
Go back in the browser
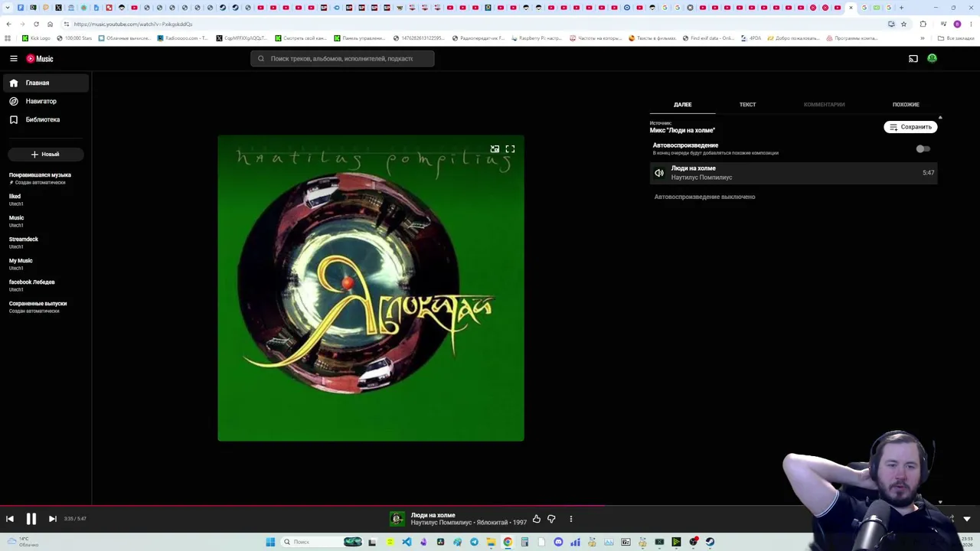pyautogui.click(x=8, y=24)
